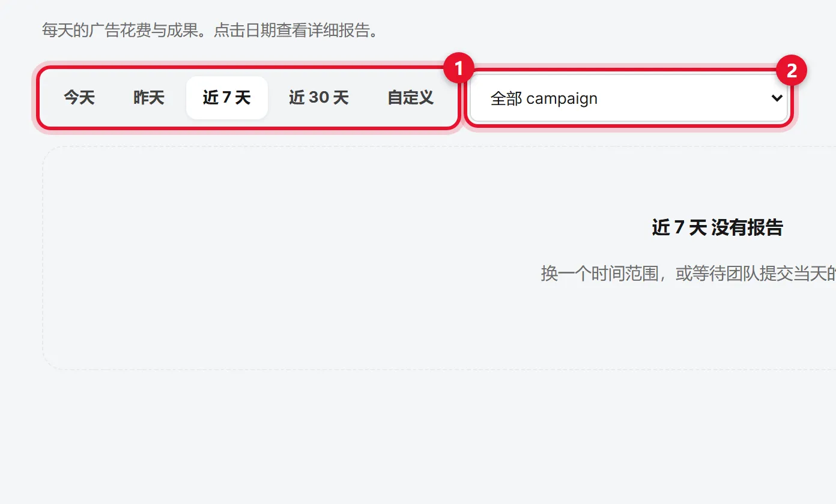
Task: Open the 自定义 custom date option
Action: 411,98
